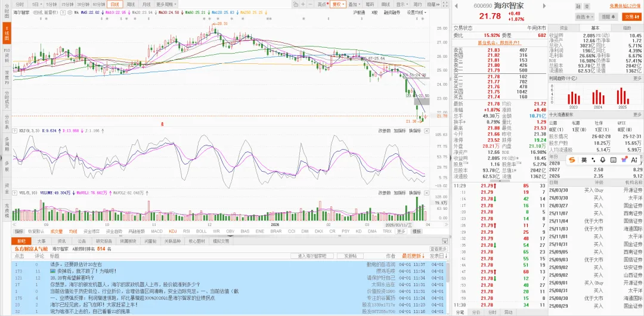Toggle 均线 moving average overlay
The width and height of the screenshot is (644, 316).
tap(73, 231)
